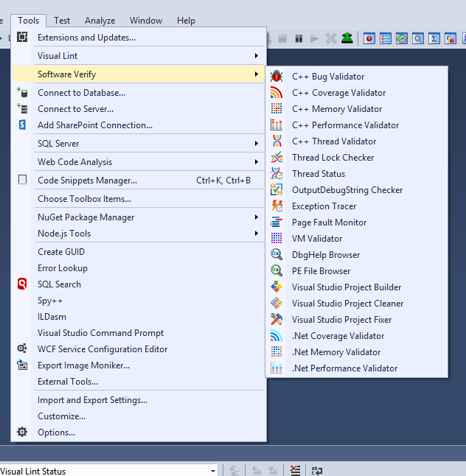Viewport: 466px width, 476px height.
Task: Expand the Web Code Analysis submenu arrow
Action: tap(257, 162)
